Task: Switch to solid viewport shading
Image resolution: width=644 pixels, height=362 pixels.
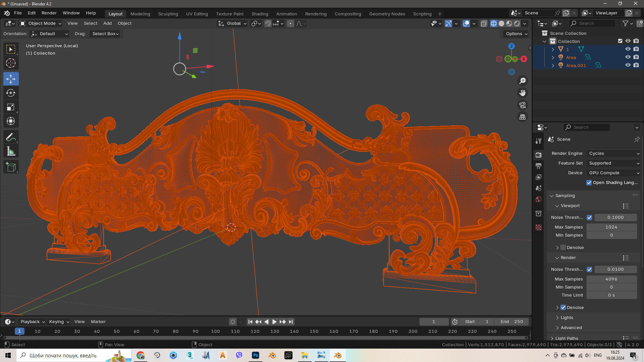Action: pos(501,23)
